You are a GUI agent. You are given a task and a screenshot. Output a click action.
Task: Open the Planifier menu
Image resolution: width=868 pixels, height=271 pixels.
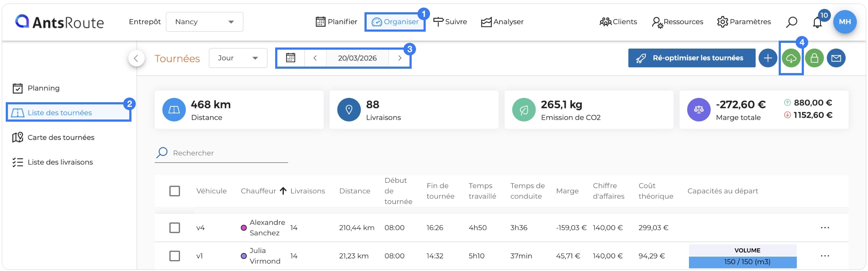coord(336,22)
